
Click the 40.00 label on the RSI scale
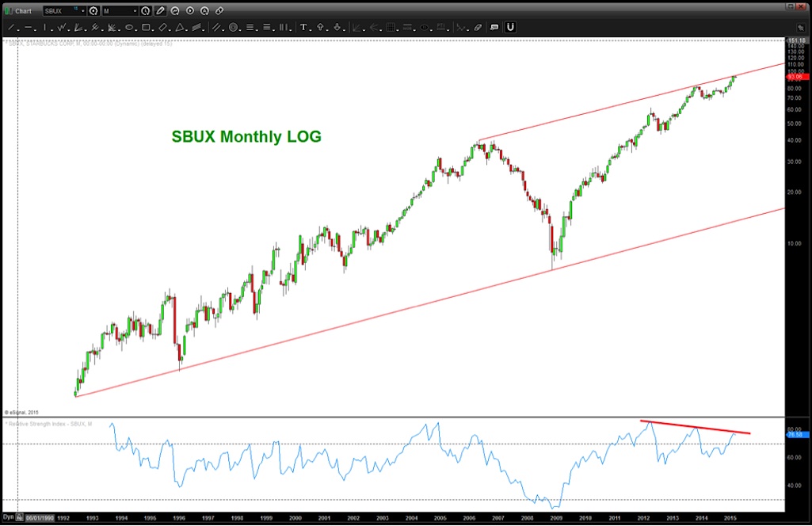795,486
